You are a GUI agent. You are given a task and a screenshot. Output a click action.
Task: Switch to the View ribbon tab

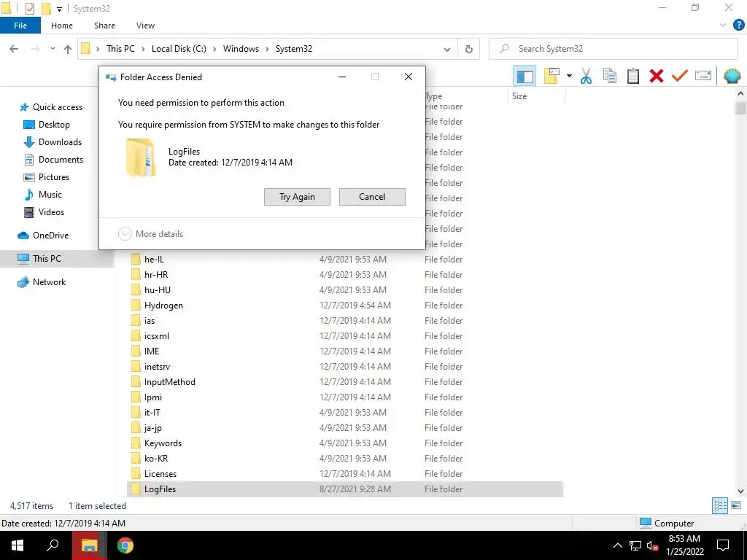pos(145,26)
